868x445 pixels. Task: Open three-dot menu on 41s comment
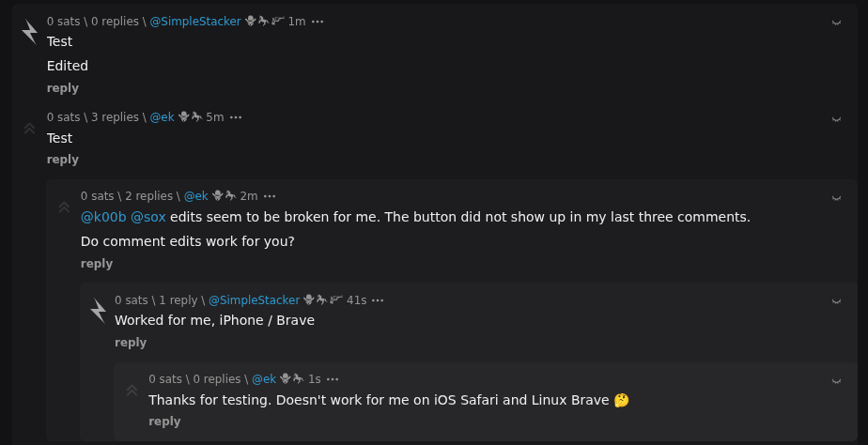(378, 300)
